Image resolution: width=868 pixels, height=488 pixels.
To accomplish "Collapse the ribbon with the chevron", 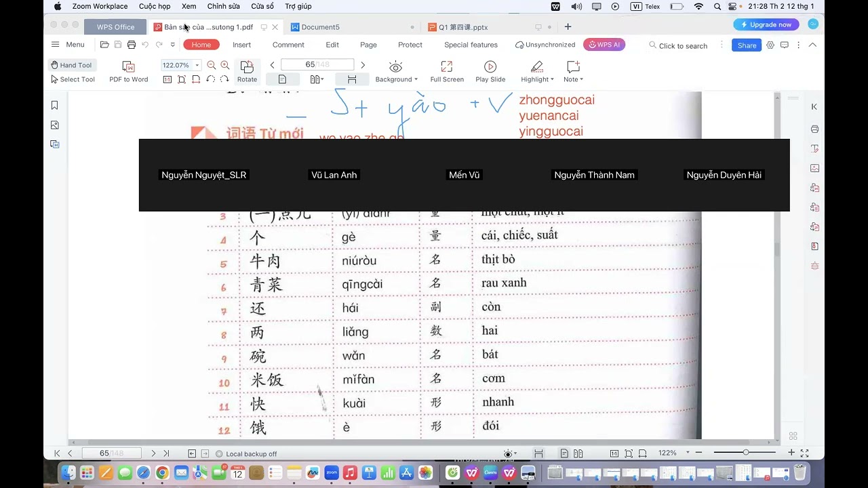I will 812,45.
